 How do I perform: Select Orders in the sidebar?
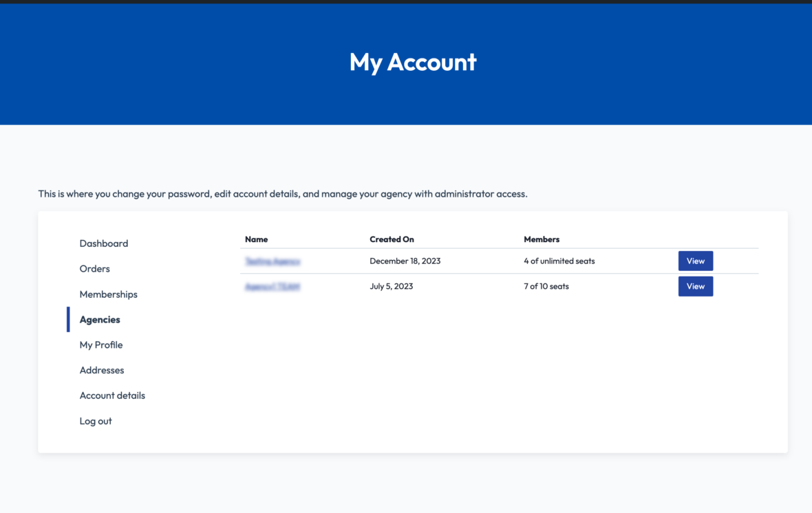coord(94,269)
